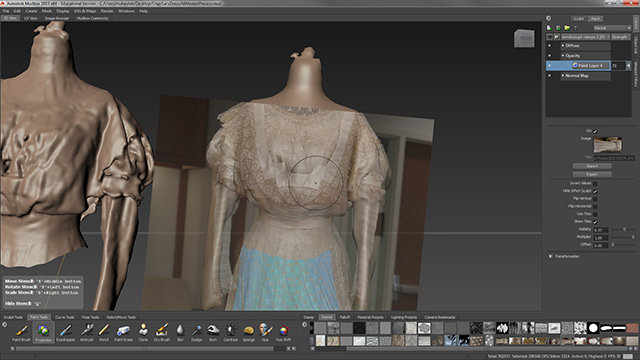The width and height of the screenshot is (640, 360).
Task: Select the Blur tool
Action: tap(180, 333)
